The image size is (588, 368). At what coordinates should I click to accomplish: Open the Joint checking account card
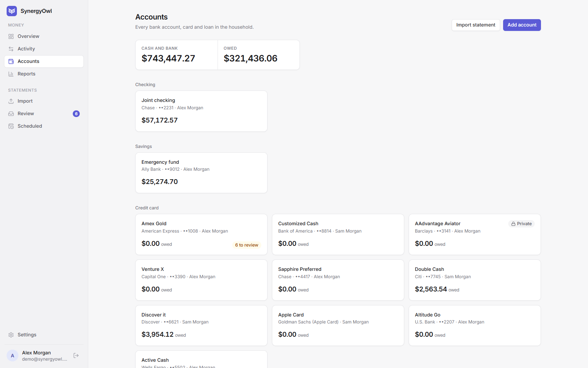[201, 111]
